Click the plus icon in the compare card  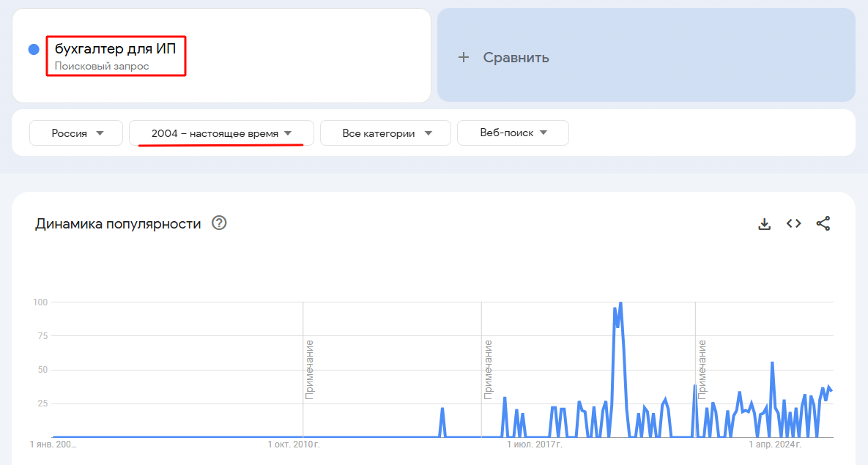pos(463,57)
